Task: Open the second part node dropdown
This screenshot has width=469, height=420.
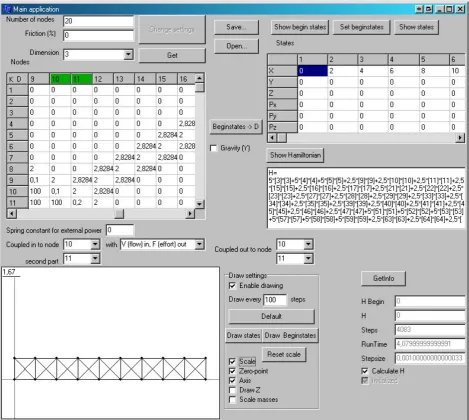Action: [x=95, y=258]
